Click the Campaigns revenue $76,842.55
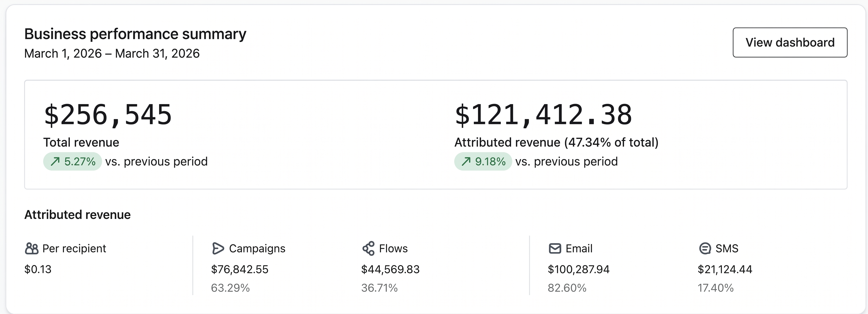The height and width of the screenshot is (314, 868). point(240,269)
